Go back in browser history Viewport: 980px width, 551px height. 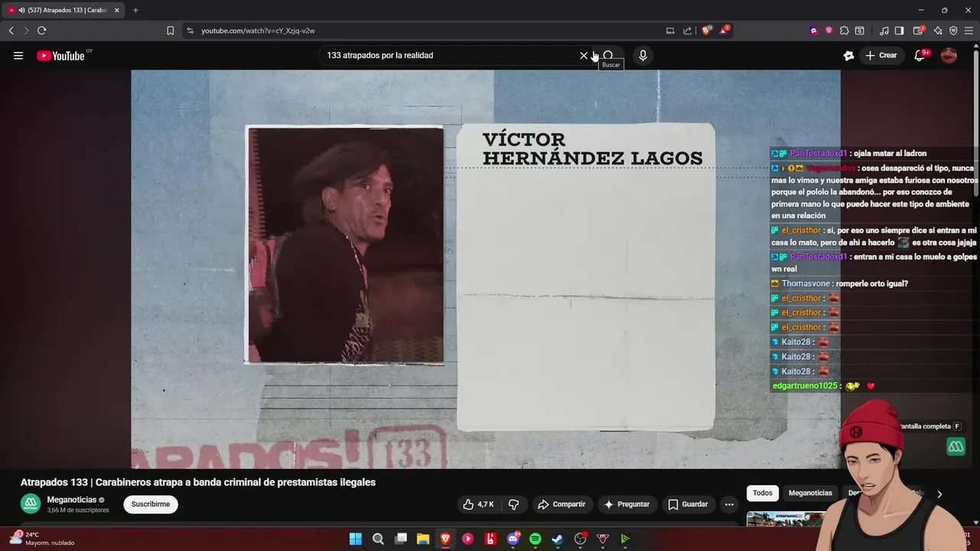pyautogui.click(x=11, y=31)
